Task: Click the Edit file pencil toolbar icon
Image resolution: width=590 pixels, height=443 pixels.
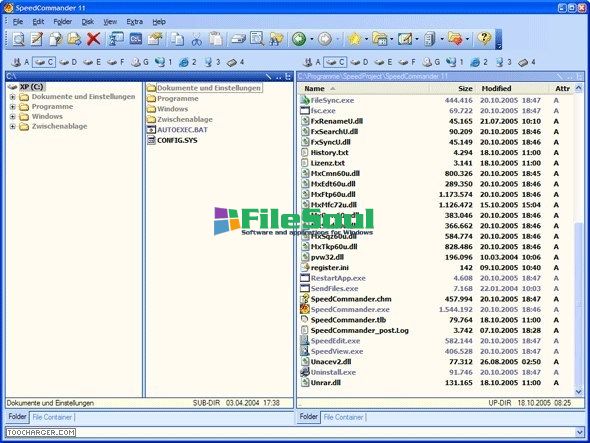Action: point(37,39)
